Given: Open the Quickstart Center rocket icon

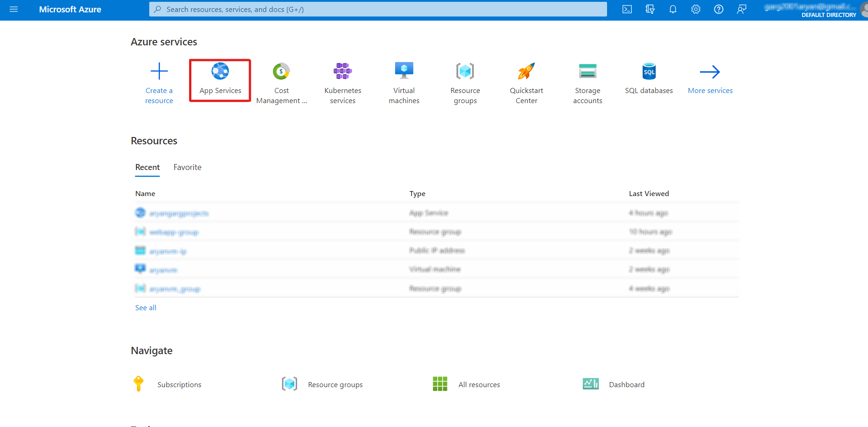Looking at the screenshot, I should point(526,71).
